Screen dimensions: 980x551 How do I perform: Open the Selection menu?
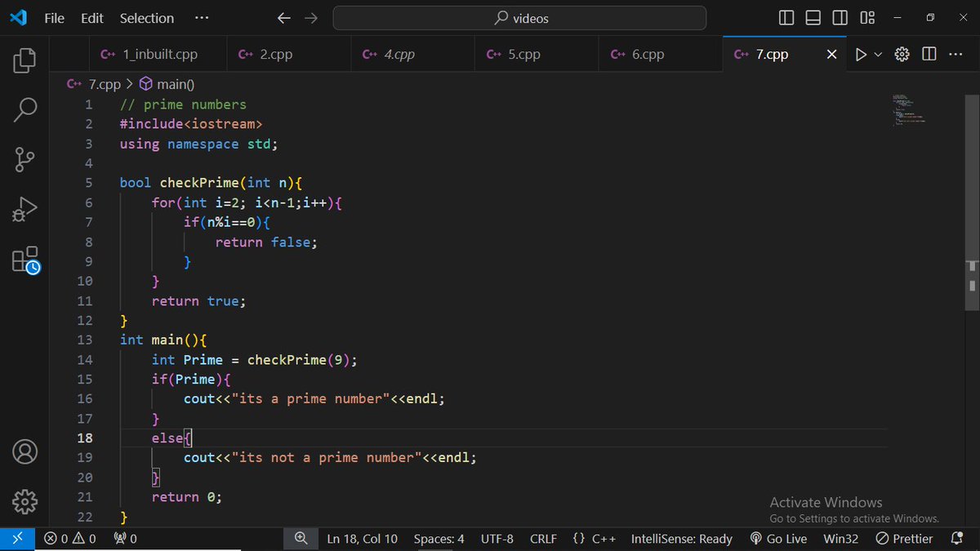click(147, 18)
